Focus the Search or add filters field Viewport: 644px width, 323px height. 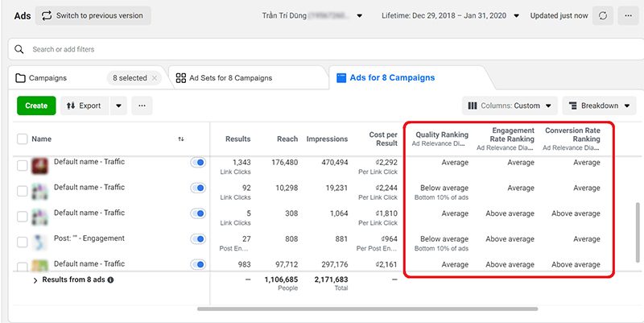(326, 49)
